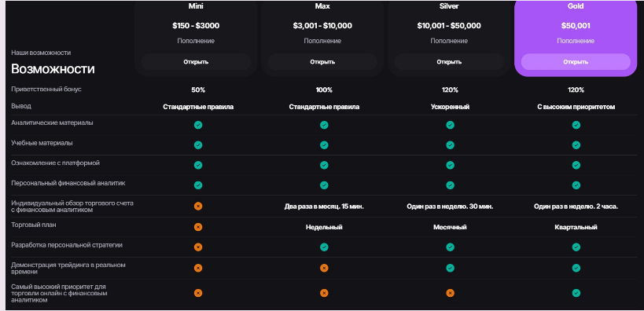Image resolution: width=644 pixels, height=311 pixels.
Task: Click Ознакомление с платформой check under Gold
Action: (576, 165)
